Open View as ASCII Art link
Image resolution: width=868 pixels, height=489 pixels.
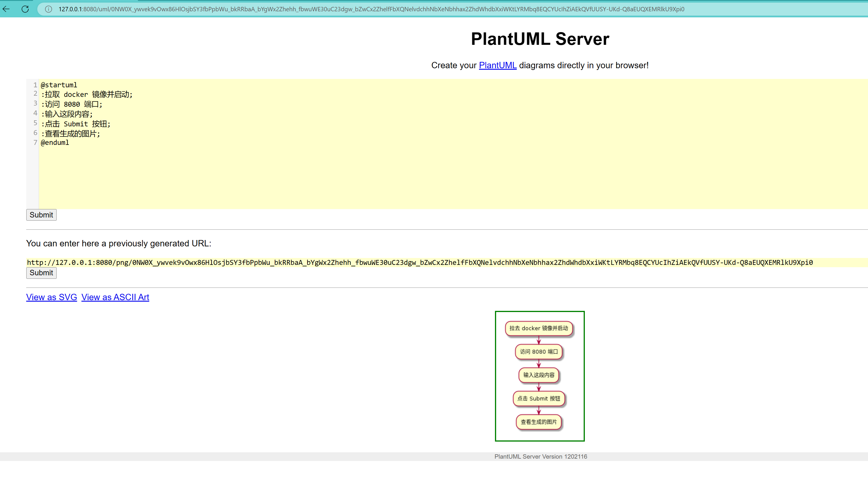pos(115,297)
